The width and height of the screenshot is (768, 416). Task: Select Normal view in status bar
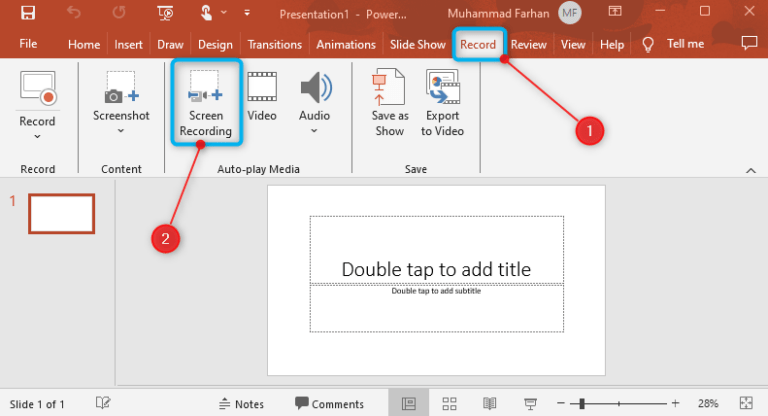[408, 403]
